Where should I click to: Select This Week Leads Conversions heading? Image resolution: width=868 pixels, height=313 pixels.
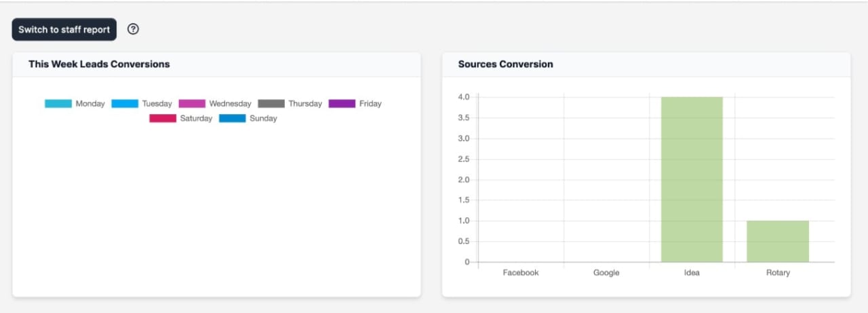(99, 65)
